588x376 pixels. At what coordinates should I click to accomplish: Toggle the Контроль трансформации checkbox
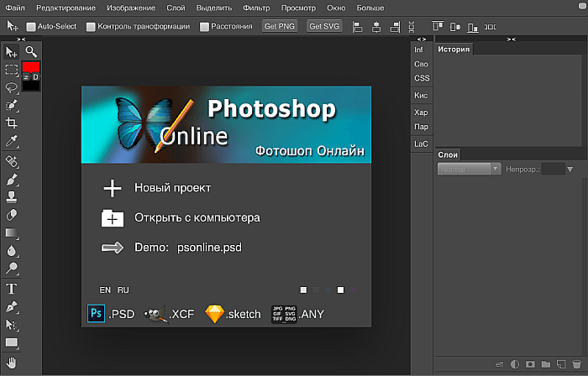[x=91, y=27]
